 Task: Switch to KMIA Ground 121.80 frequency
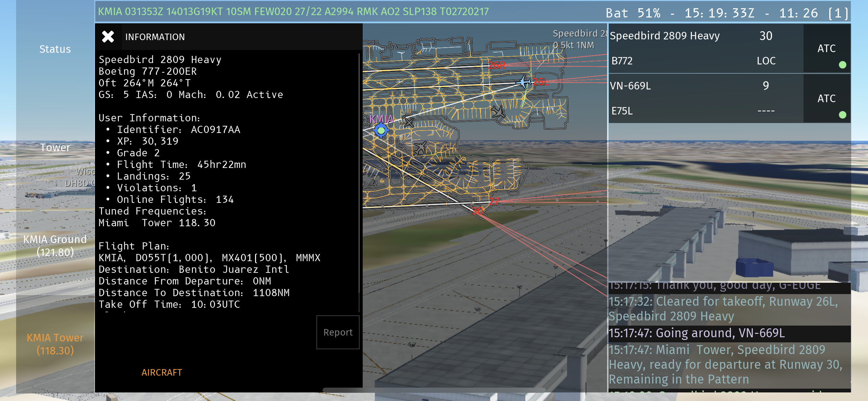pyautogui.click(x=55, y=245)
